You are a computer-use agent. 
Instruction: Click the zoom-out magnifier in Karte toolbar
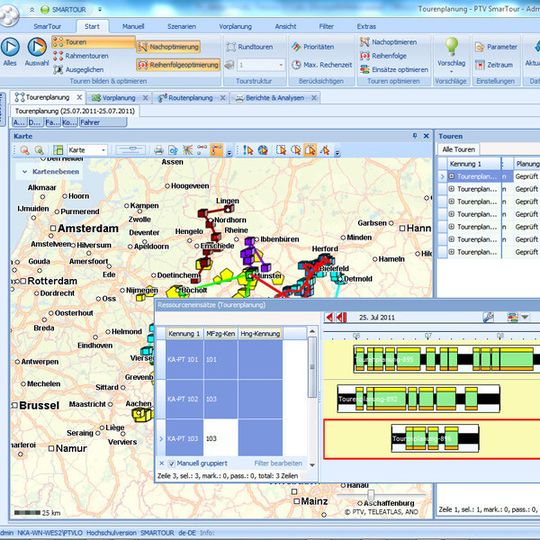[24, 150]
